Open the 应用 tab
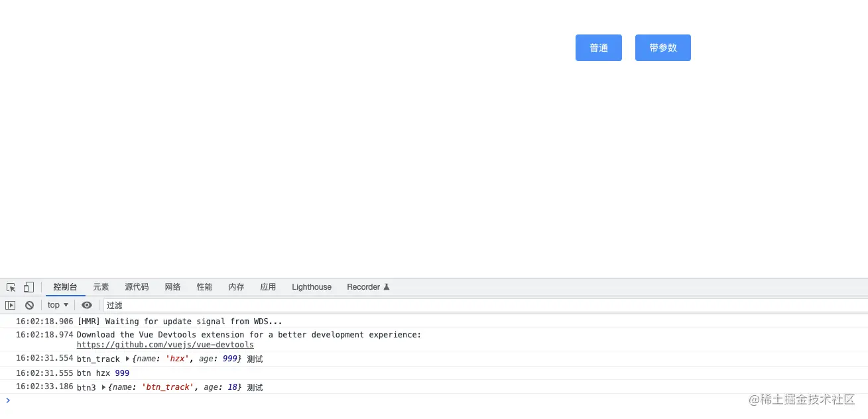The image size is (868, 419). tap(268, 287)
